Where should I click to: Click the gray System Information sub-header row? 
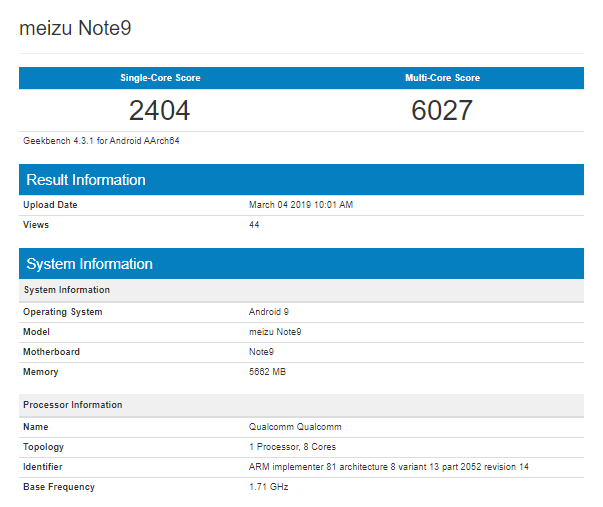point(302,290)
